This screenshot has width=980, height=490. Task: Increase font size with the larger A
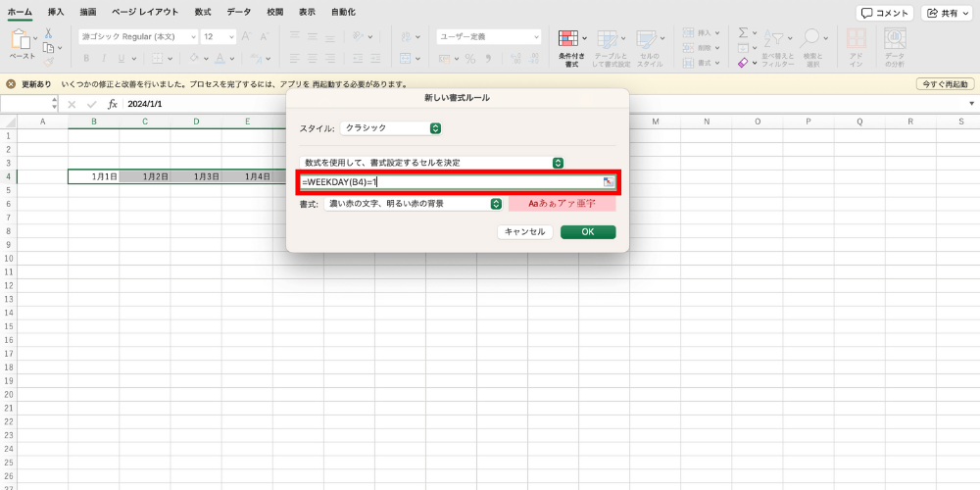pos(246,37)
